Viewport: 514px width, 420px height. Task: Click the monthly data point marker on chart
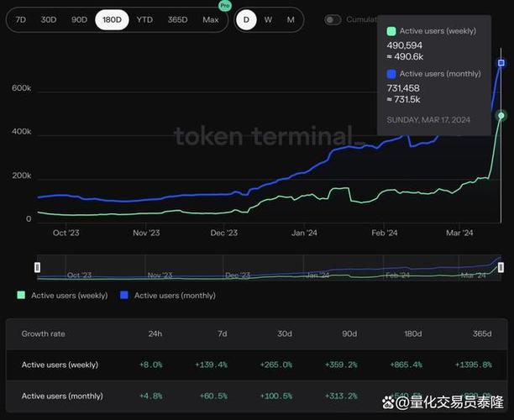(x=501, y=63)
